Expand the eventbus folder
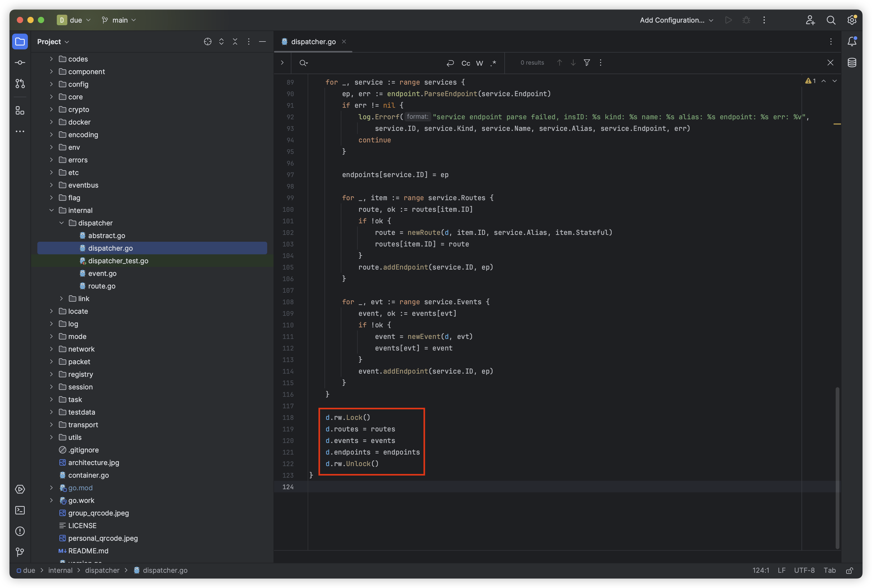The height and width of the screenshot is (588, 872). [51, 185]
